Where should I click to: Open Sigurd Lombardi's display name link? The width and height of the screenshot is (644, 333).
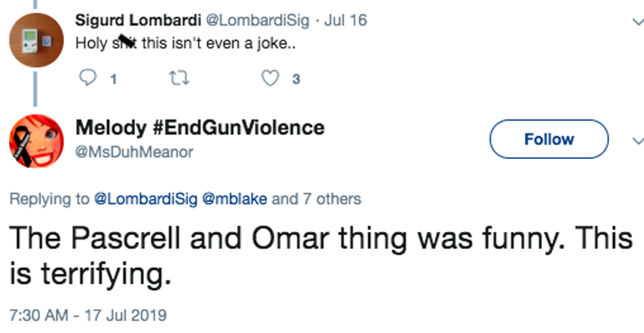tap(138, 20)
